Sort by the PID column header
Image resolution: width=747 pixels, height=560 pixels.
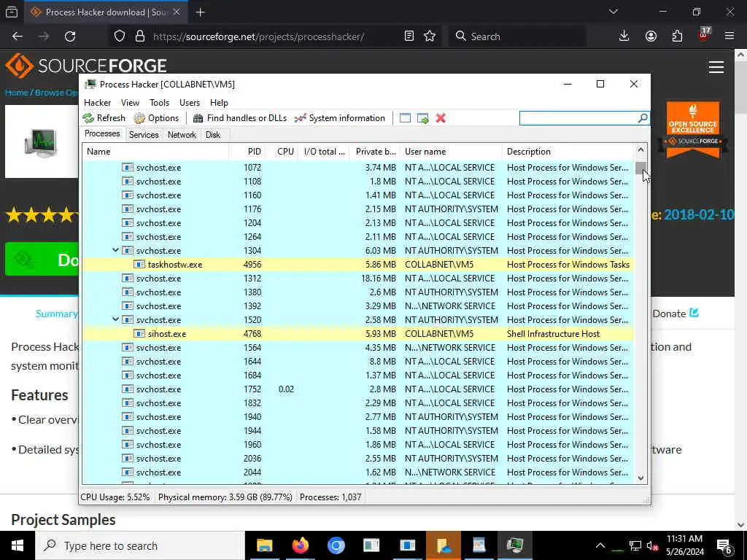[248, 152]
